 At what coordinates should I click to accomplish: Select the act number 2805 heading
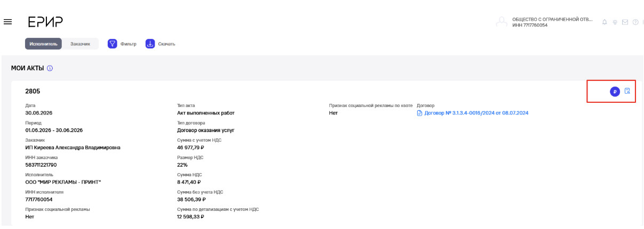pos(33,92)
